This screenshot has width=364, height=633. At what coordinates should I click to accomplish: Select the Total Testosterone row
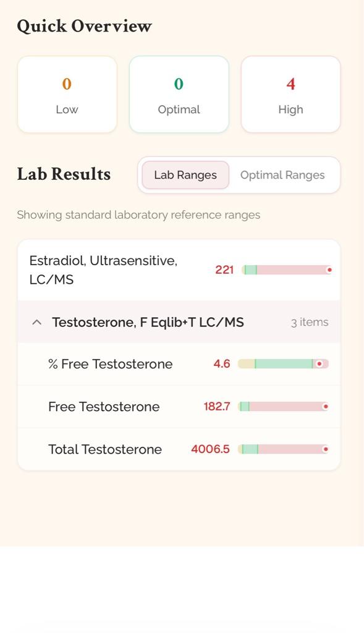point(179,449)
